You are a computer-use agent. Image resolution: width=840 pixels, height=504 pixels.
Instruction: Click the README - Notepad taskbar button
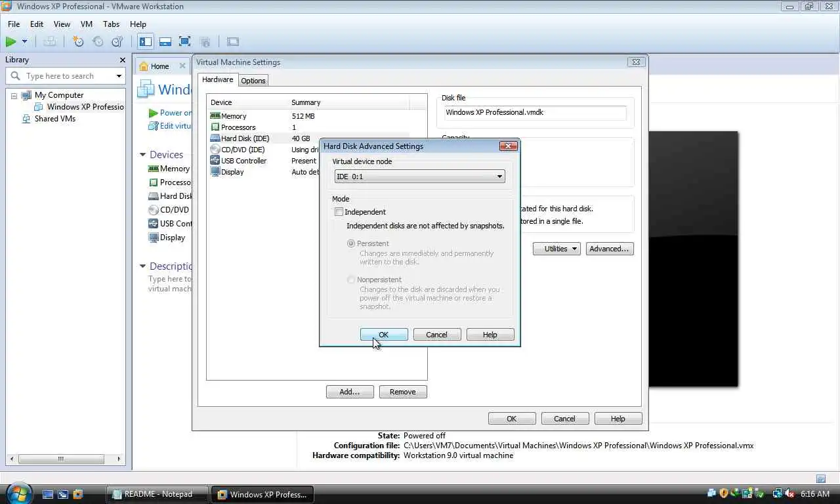tap(157, 494)
